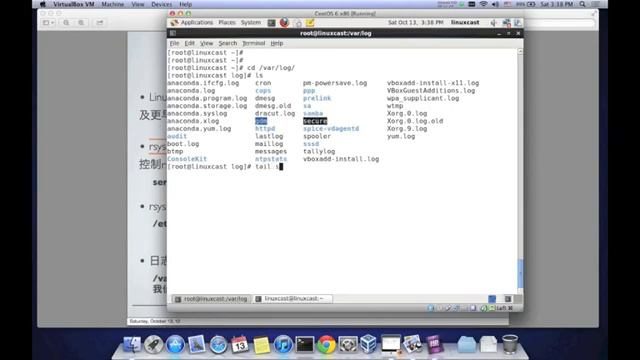The width and height of the screenshot is (640, 360).
Task: Open the View menu in Mac menu bar
Action: (x=138, y=4)
